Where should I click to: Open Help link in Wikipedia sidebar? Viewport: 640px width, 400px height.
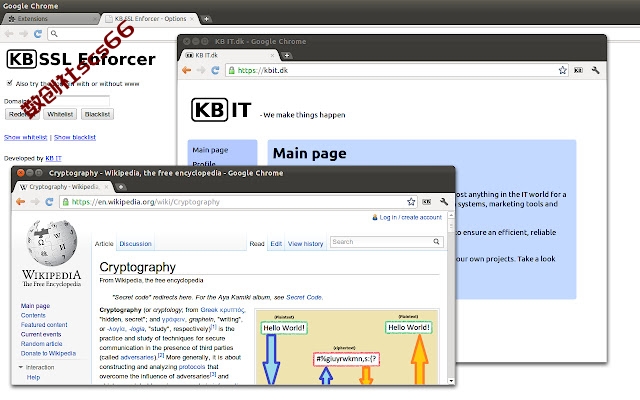pos(33,377)
